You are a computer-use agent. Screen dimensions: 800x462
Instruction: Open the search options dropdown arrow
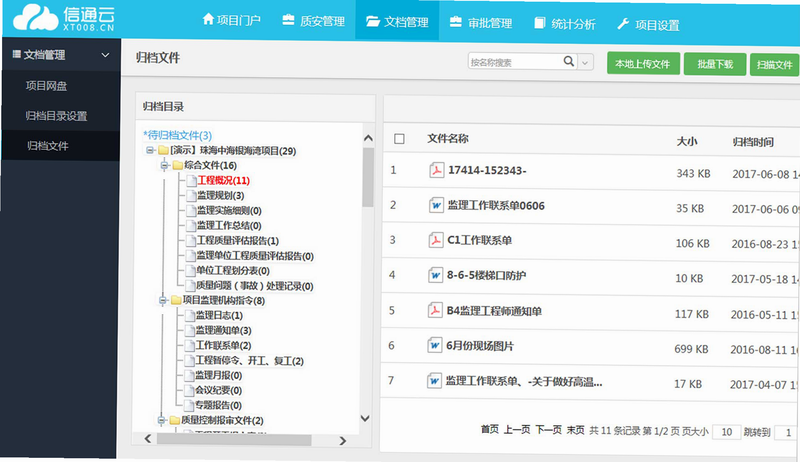point(585,63)
